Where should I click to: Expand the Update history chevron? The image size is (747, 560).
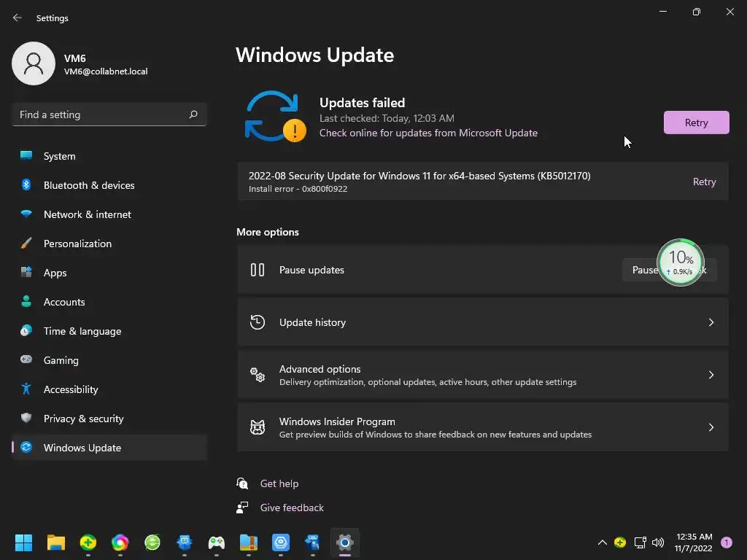pyautogui.click(x=711, y=322)
